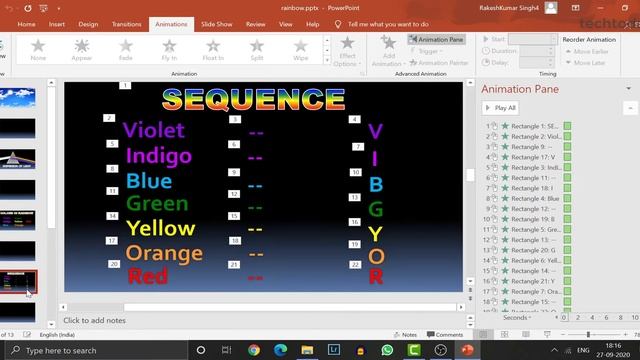Open the Trigger dropdown

[x=426, y=51]
